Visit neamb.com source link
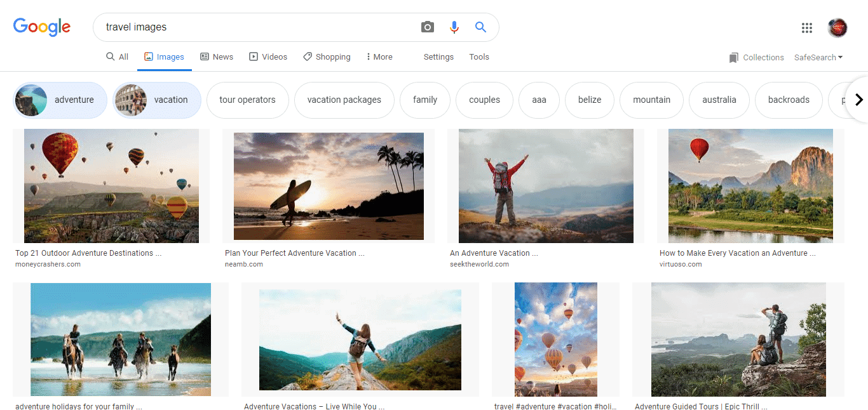The image size is (868, 410). tap(244, 265)
